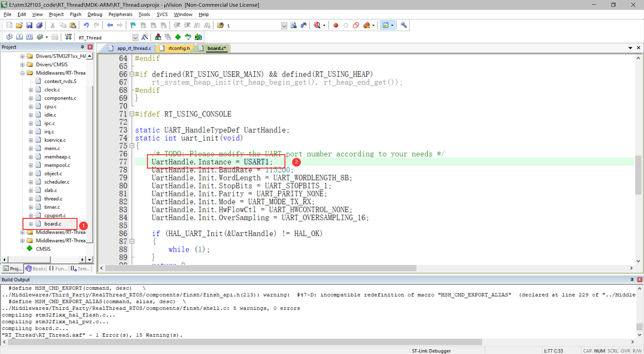Select thread.c in the project tree
The image size is (644, 354).
click(x=53, y=199)
